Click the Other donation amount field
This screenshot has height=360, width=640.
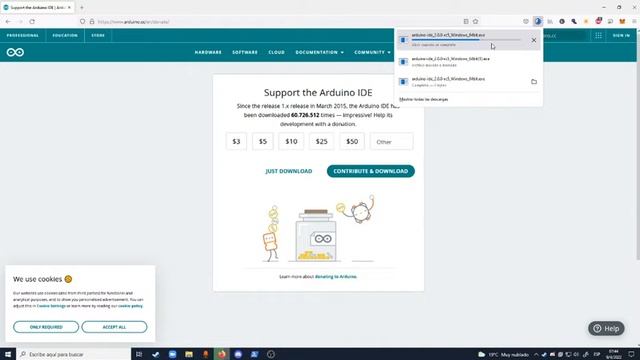pos(391,142)
